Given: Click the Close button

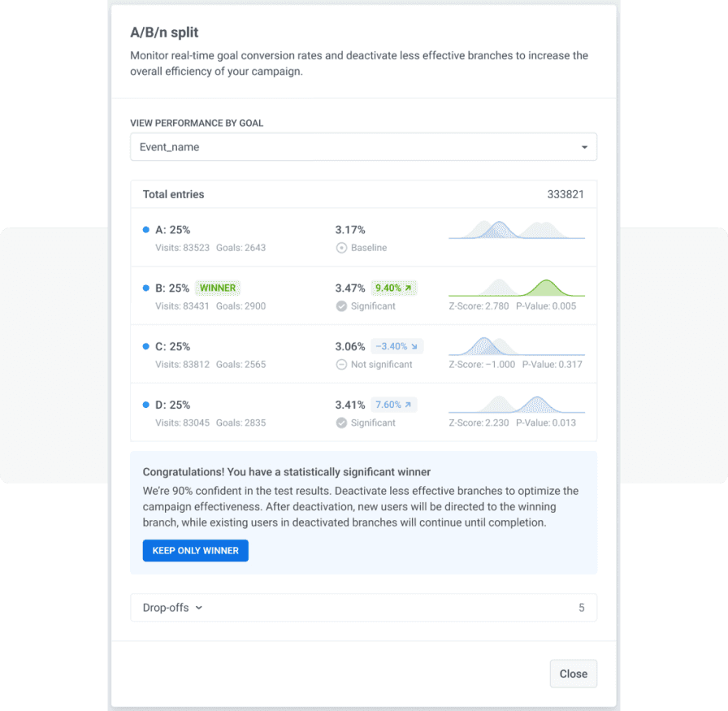Looking at the screenshot, I should tap(573, 674).
